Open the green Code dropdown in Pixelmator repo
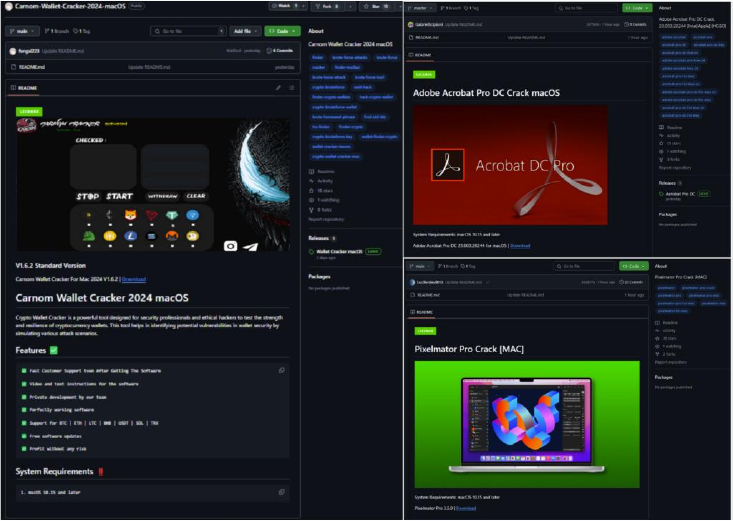733x521 pixels. [634, 266]
